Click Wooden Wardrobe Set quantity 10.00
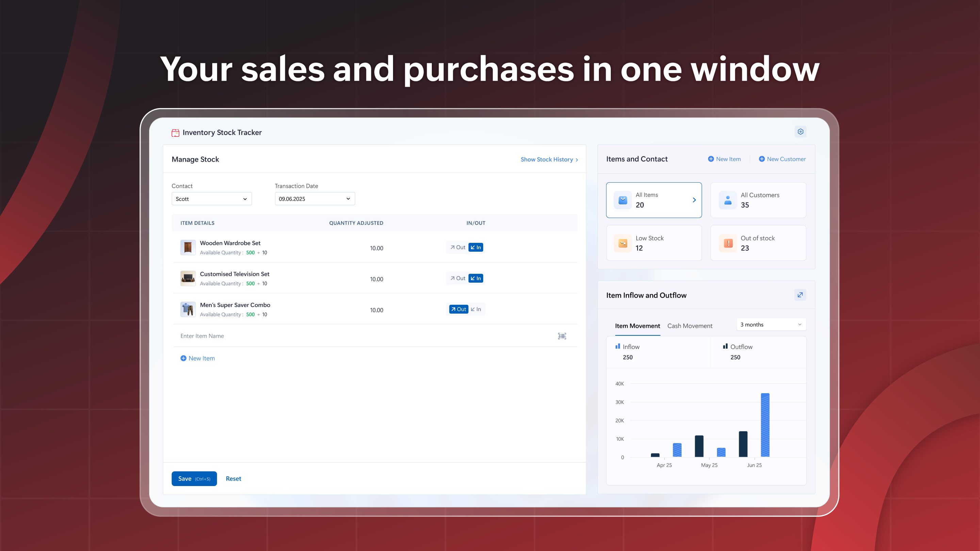The width and height of the screenshot is (980, 551). coord(376,248)
